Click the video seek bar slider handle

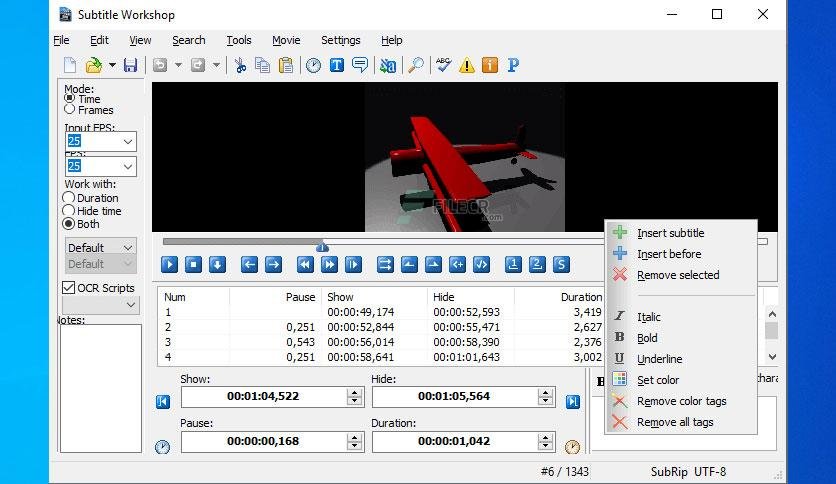point(322,246)
